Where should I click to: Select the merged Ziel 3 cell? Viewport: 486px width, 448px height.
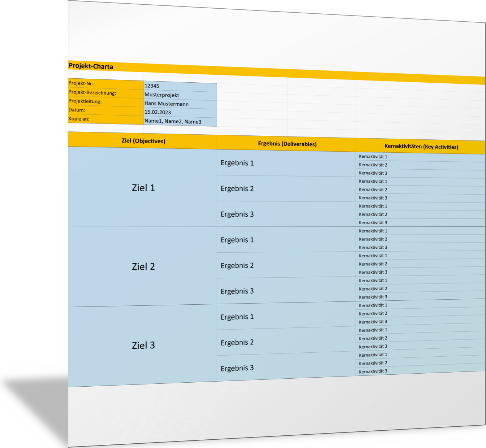click(143, 346)
